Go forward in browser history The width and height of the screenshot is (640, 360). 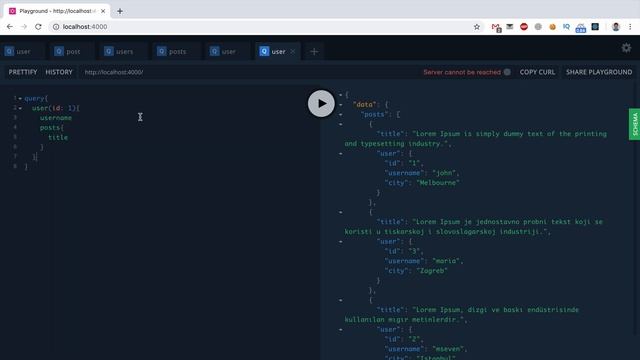(24, 27)
